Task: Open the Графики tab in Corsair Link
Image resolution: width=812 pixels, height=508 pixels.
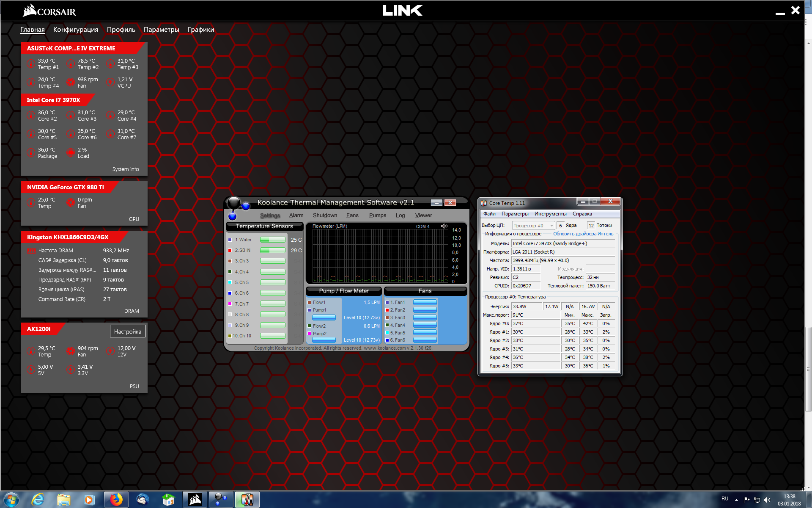Action: pos(200,30)
